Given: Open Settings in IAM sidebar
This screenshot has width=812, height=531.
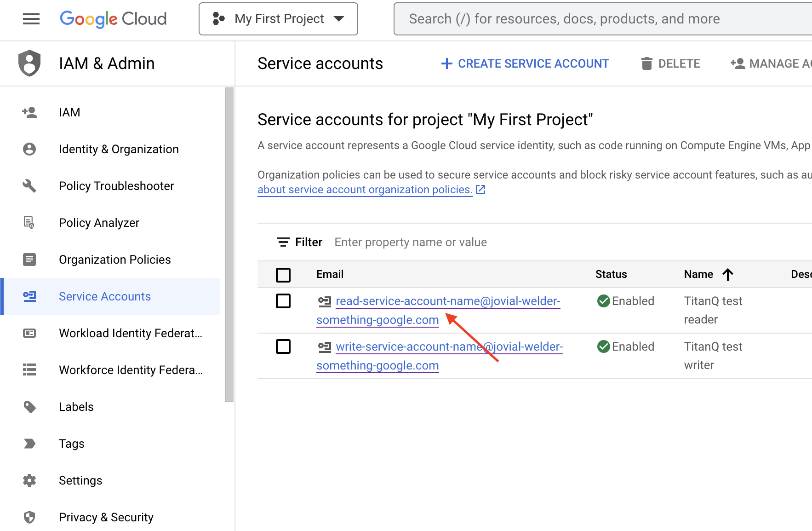Looking at the screenshot, I should point(80,480).
